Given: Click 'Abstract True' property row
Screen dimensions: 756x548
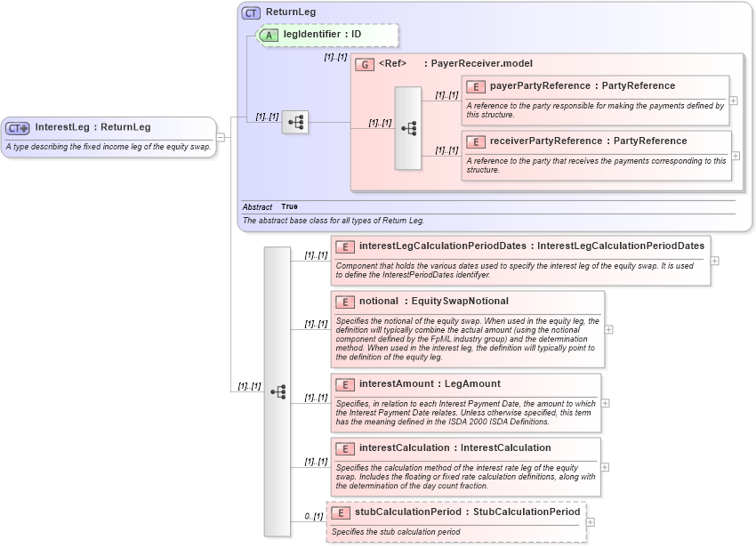Looking at the screenshot, I should click(488, 207).
